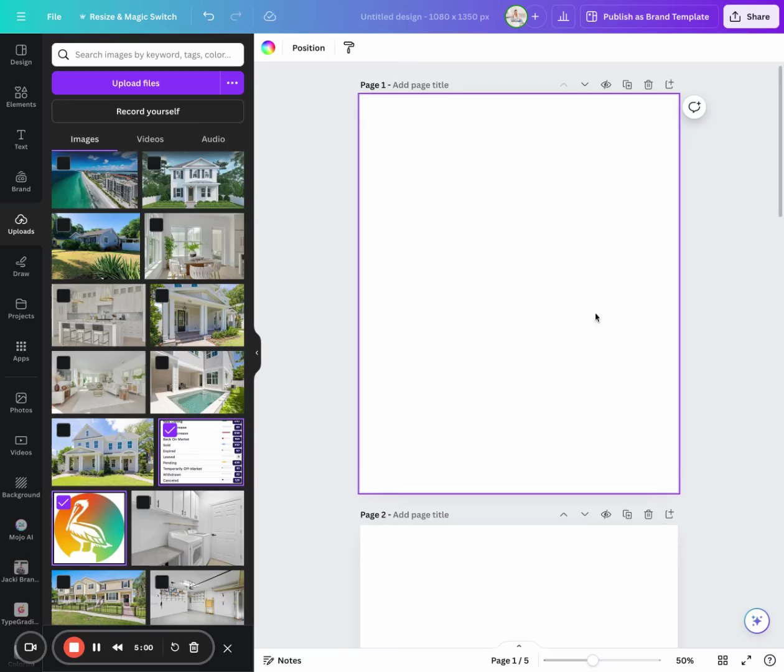The image size is (784, 672).
Task: Open the Apps panel
Action: [21, 351]
